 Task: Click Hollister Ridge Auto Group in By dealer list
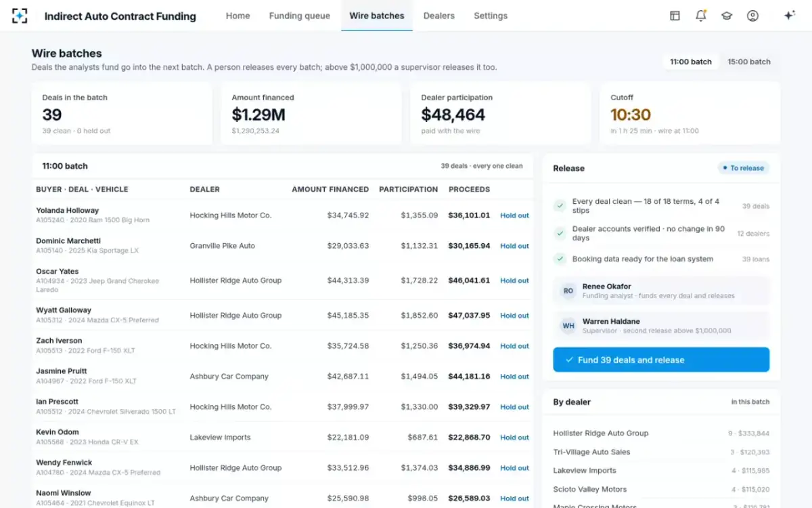tap(601, 433)
